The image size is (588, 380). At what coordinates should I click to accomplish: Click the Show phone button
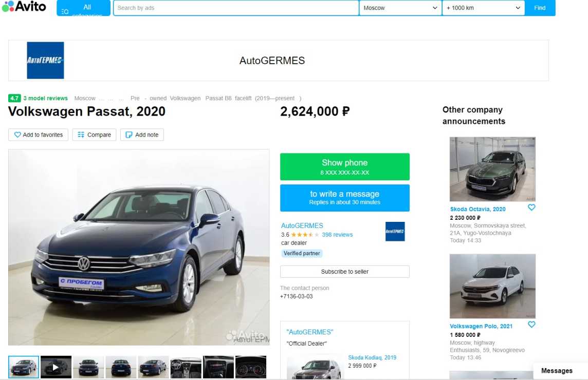pos(344,167)
